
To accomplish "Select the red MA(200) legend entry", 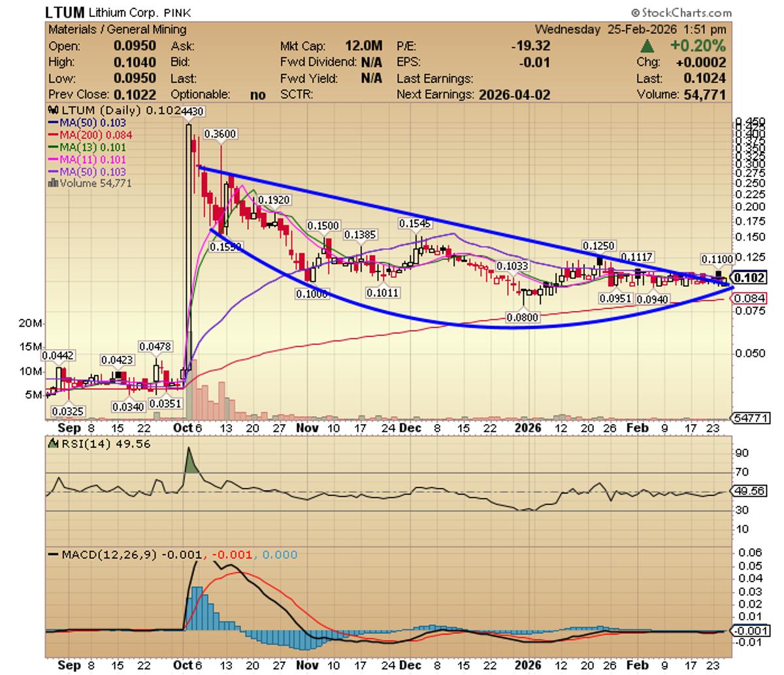I will [x=90, y=135].
